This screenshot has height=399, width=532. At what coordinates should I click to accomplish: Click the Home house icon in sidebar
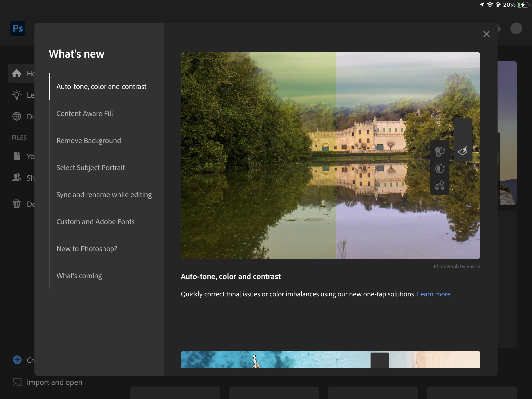point(17,73)
